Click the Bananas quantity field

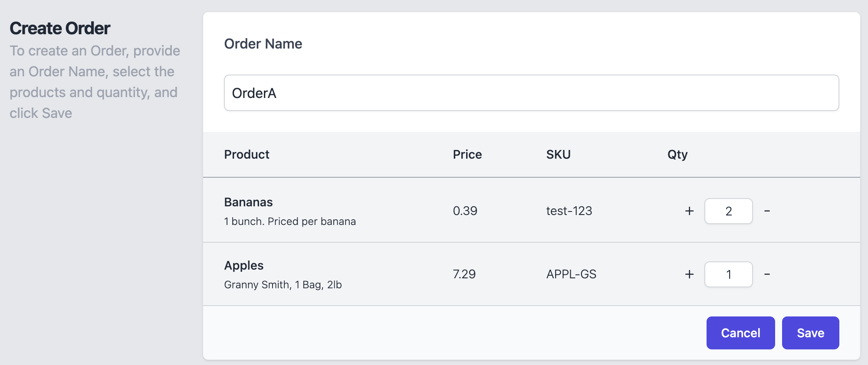tap(729, 211)
